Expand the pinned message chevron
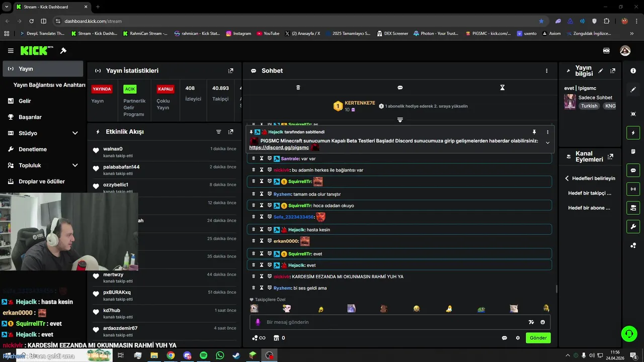The width and height of the screenshot is (644, 362). [x=547, y=143]
